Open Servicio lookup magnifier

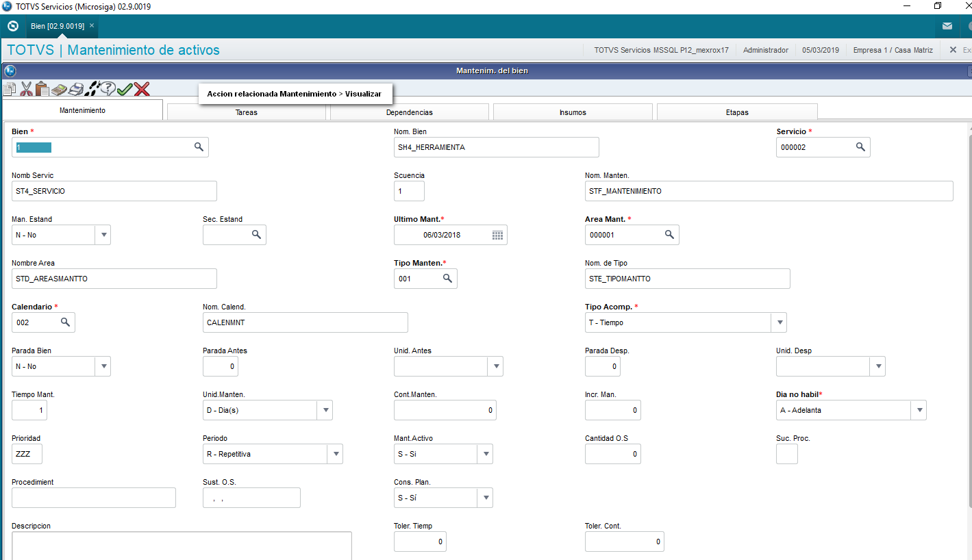tap(860, 147)
